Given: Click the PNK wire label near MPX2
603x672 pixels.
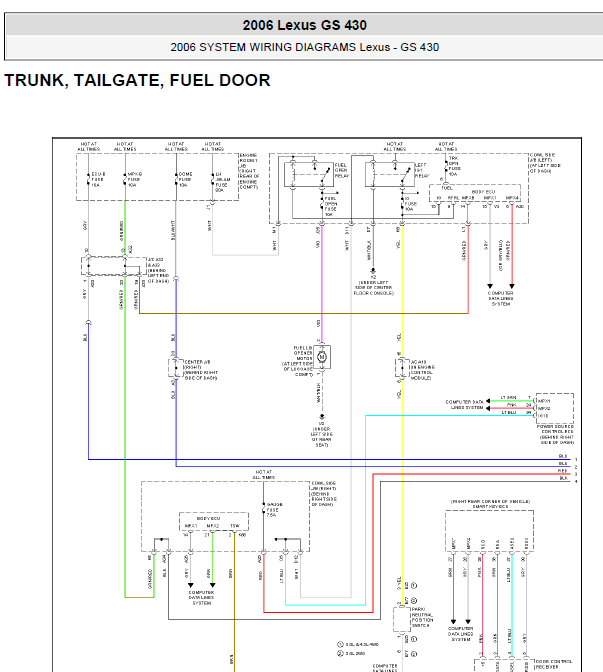Looking at the screenshot, I should (x=512, y=405).
